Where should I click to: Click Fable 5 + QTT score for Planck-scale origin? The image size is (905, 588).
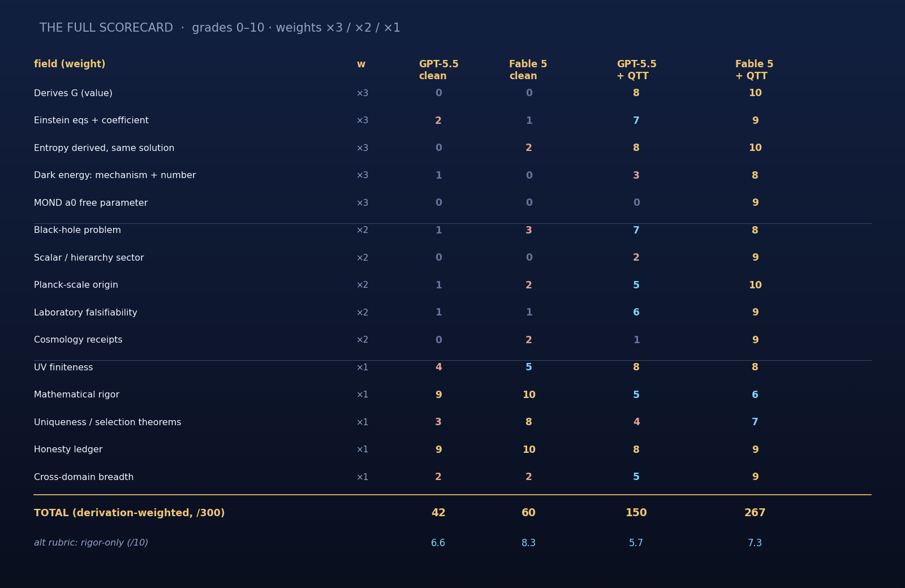755,285
